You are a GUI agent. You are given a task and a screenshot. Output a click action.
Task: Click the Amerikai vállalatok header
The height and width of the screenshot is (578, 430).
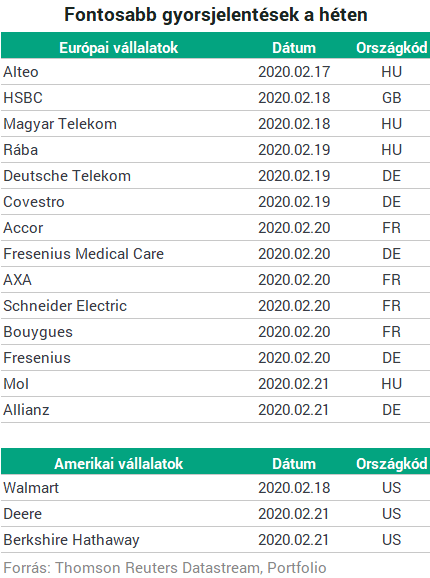click(119, 464)
